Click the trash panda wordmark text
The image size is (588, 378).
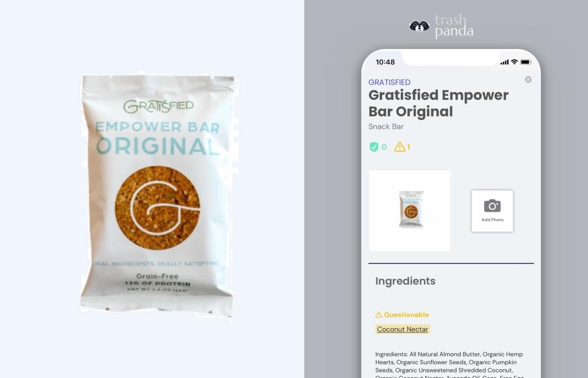tap(454, 26)
